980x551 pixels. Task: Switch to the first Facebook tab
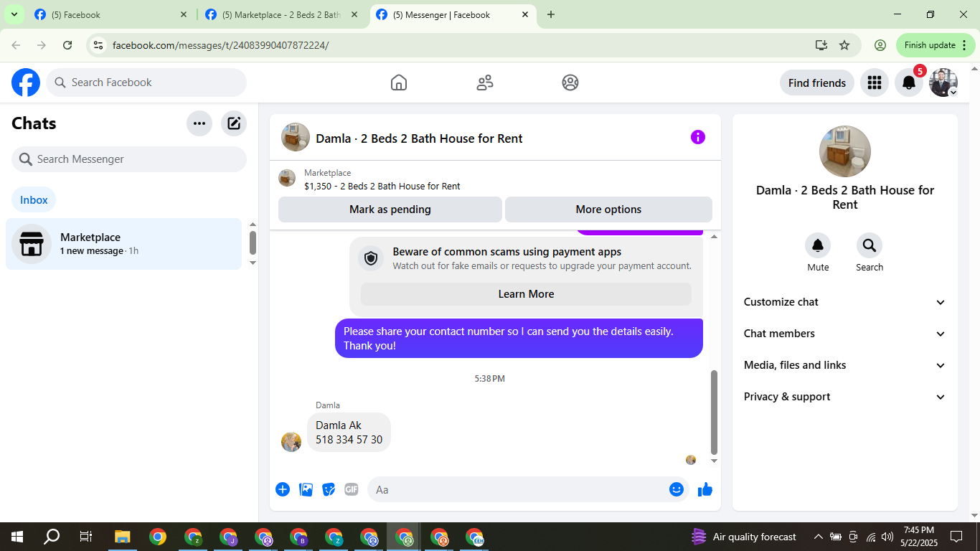coord(110,14)
